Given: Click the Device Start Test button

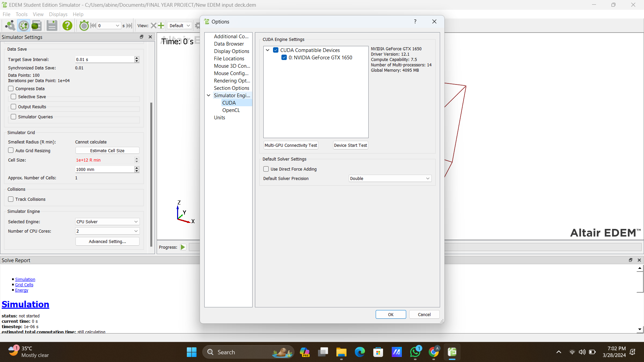Looking at the screenshot, I should click(350, 145).
